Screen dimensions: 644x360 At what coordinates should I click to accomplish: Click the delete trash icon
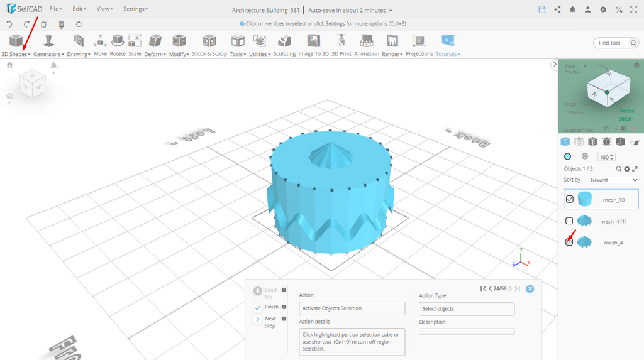click(x=61, y=25)
